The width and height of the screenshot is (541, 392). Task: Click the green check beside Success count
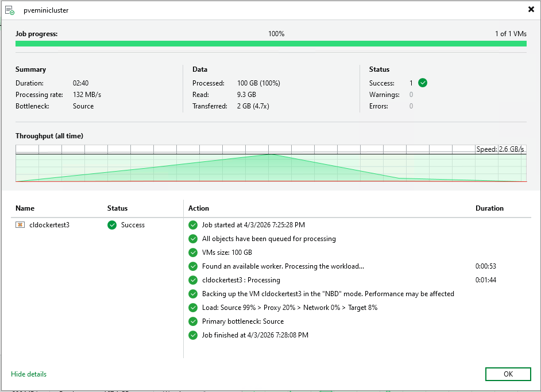point(423,83)
